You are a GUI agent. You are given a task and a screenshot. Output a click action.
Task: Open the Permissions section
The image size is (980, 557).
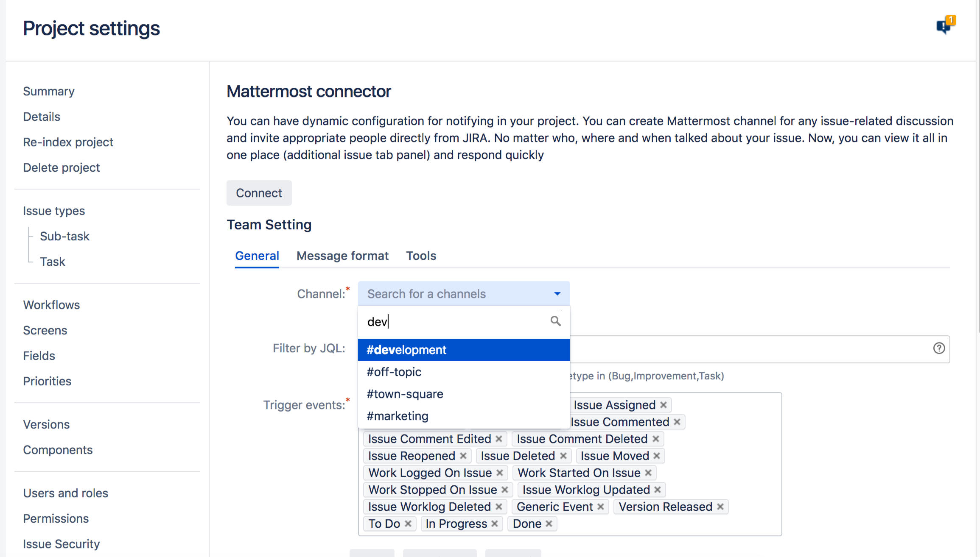click(x=56, y=518)
